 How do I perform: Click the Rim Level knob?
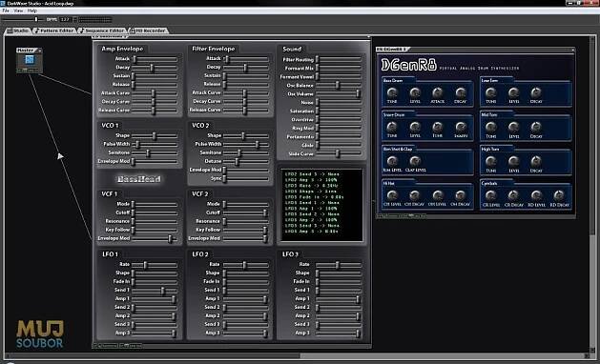[x=392, y=161]
